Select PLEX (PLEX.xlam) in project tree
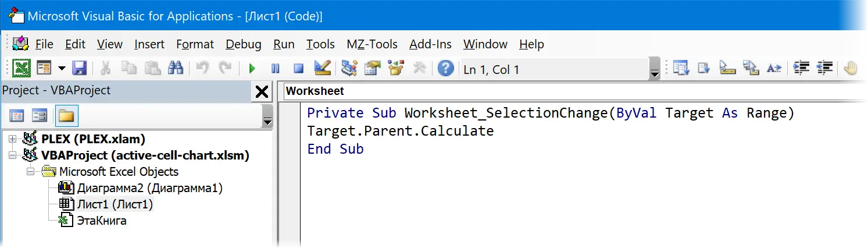868x248 pixels. (x=94, y=139)
